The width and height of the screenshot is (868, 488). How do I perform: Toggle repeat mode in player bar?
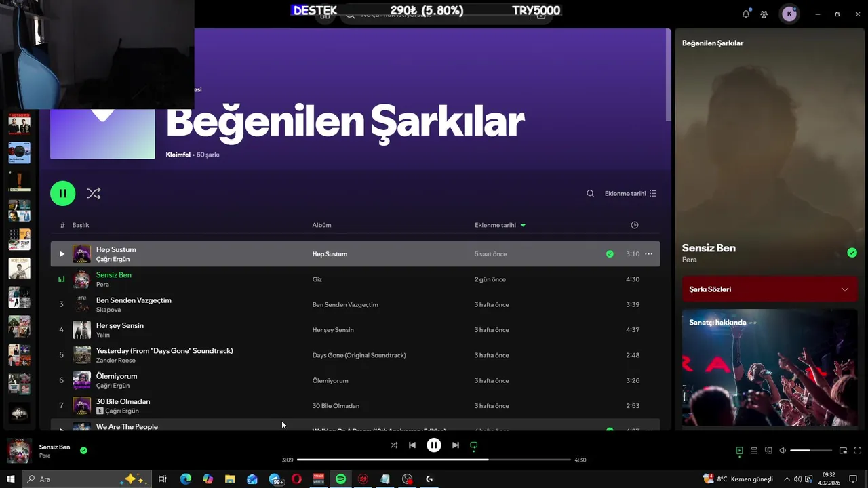[x=474, y=445]
